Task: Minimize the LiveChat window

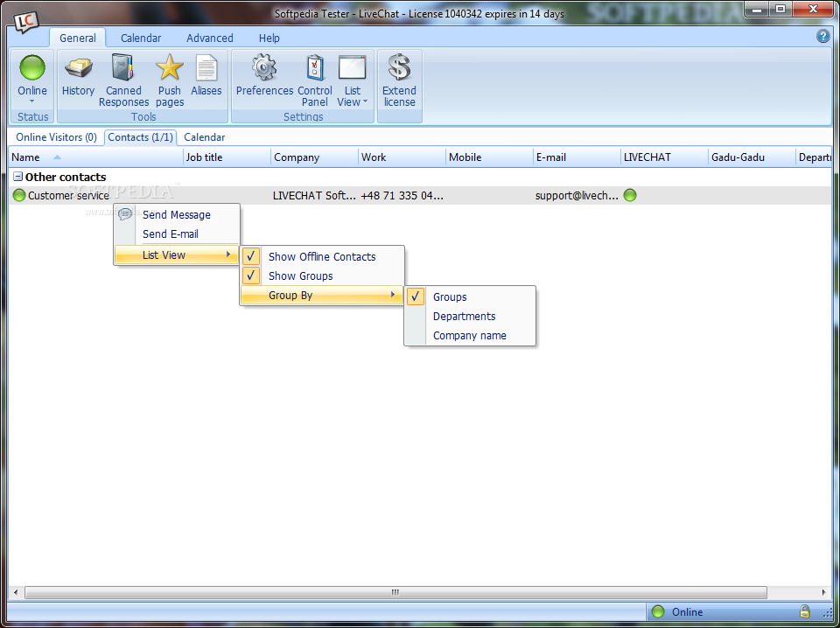Action: pos(756,8)
